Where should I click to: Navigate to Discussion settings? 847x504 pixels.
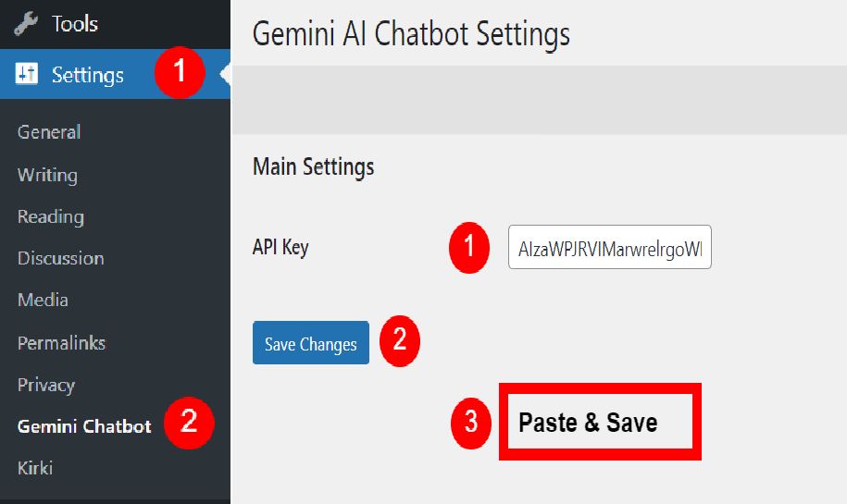(x=60, y=258)
